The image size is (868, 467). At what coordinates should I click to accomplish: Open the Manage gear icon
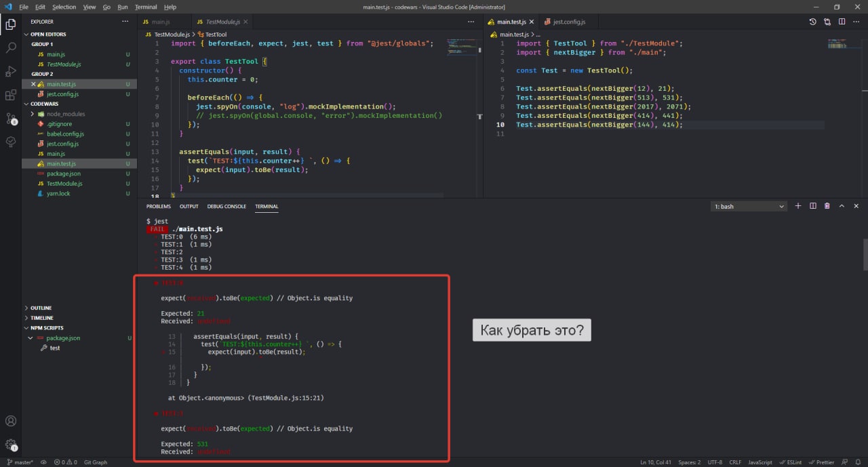(11, 445)
